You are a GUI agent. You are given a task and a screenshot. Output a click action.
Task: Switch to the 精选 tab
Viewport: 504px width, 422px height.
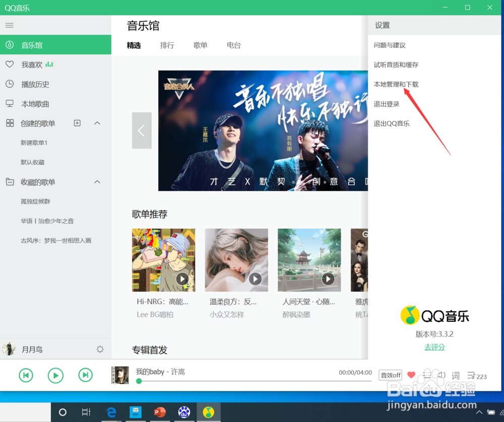pos(134,45)
